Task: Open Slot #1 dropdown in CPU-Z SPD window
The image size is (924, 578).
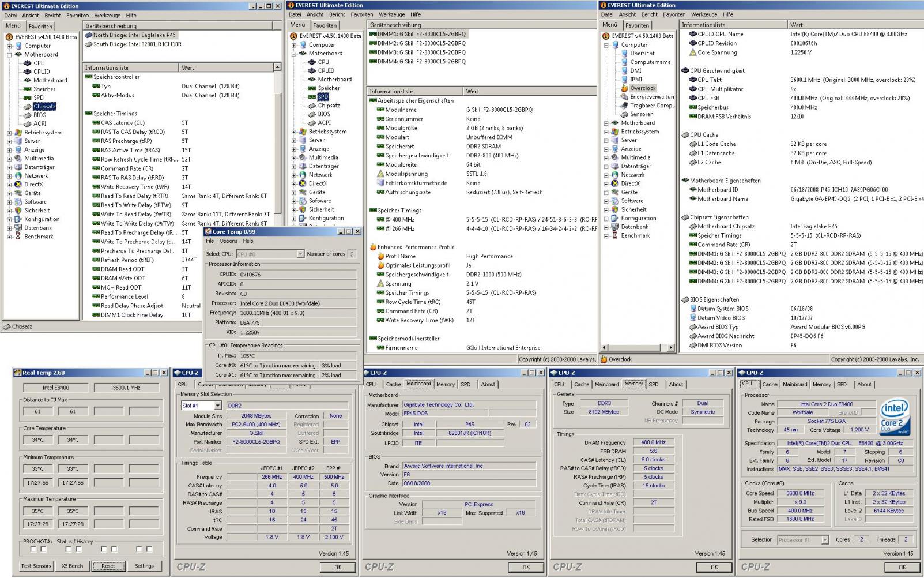Action: (x=217, y=406)
